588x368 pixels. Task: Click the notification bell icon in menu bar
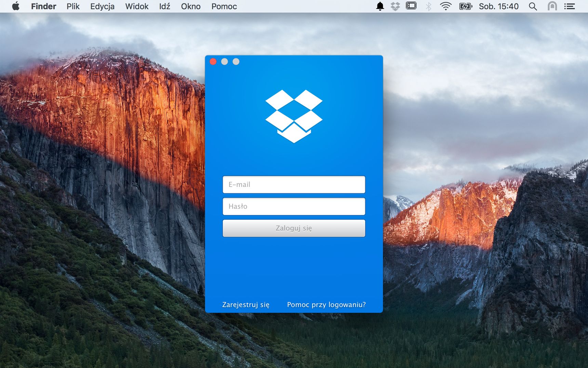(x=380, y=6)
